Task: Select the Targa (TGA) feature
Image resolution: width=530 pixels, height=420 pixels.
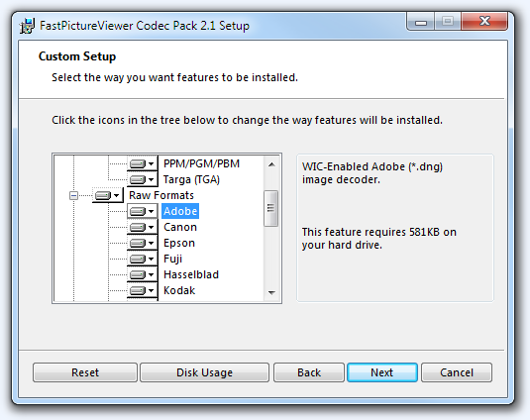Action: pos(191,179)
